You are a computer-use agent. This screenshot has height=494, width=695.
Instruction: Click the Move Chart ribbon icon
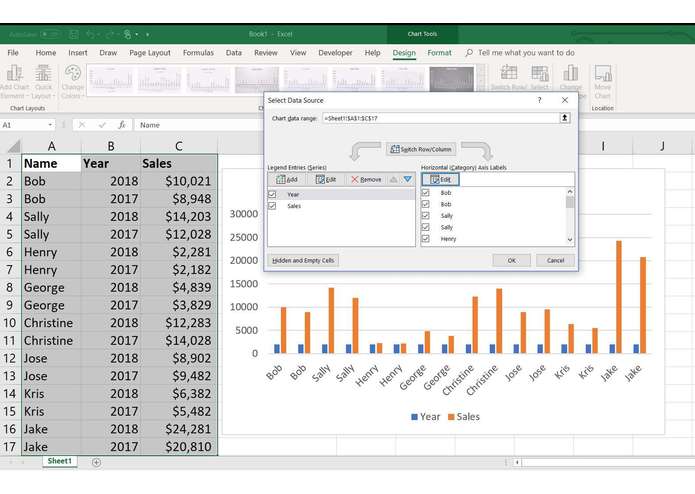point(603,73)
